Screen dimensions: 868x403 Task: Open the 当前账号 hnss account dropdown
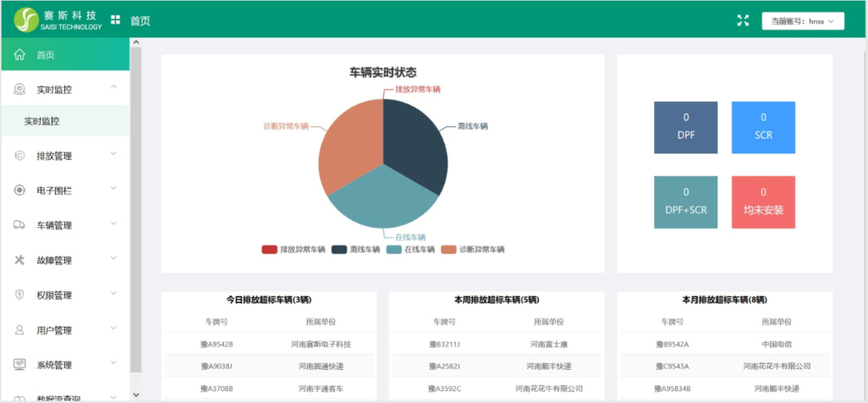coord(802,21)
